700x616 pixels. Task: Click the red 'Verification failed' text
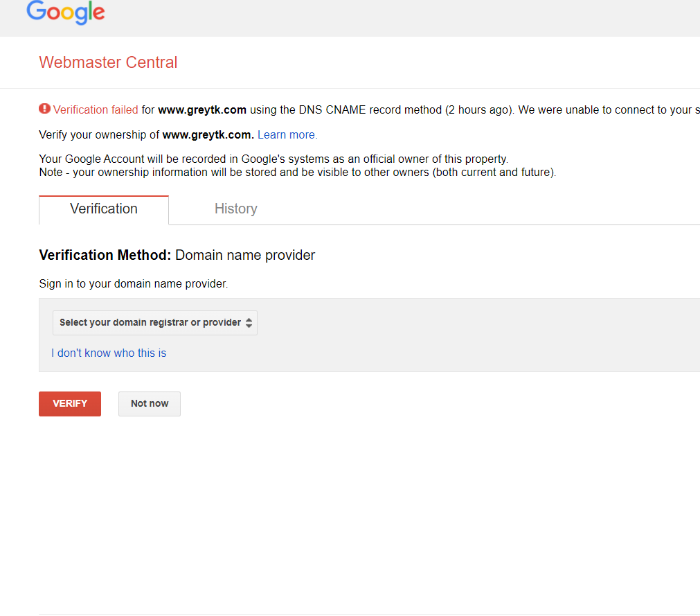coord(96,110)
